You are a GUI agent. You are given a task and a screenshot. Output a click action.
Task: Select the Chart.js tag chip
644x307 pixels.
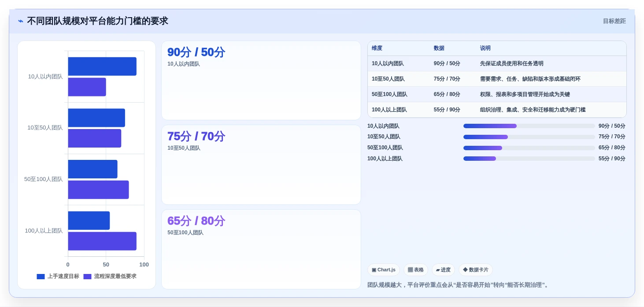click(x=384, y=270)
